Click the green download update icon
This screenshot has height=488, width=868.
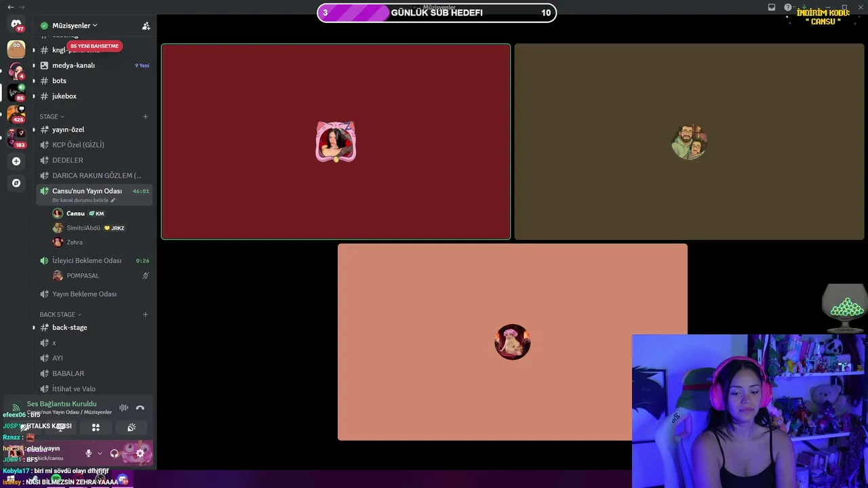(x=804, y=7)
